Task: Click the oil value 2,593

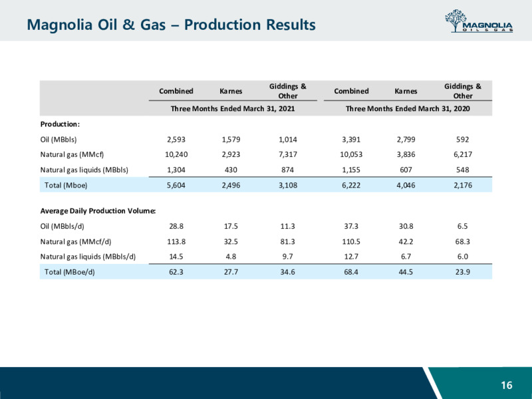Action: click(x=176, y=140)
